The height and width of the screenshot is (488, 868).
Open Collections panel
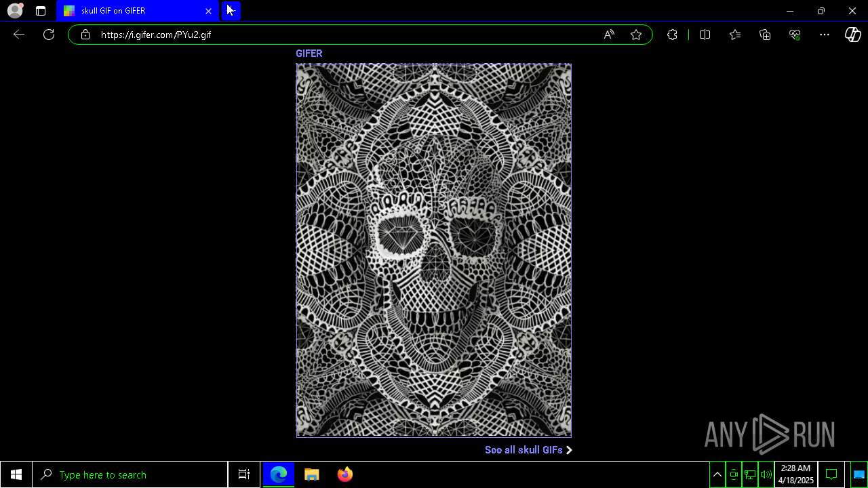coord(765,35)
